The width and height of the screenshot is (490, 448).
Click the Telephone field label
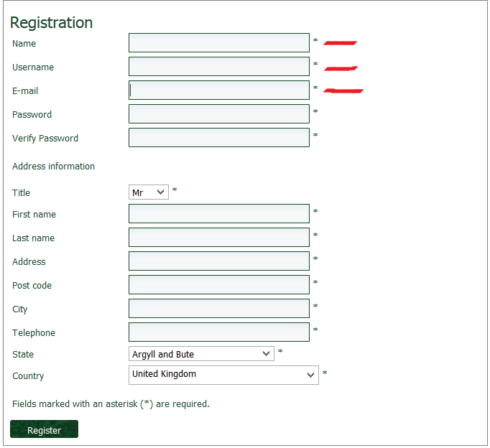pos(34,332)
